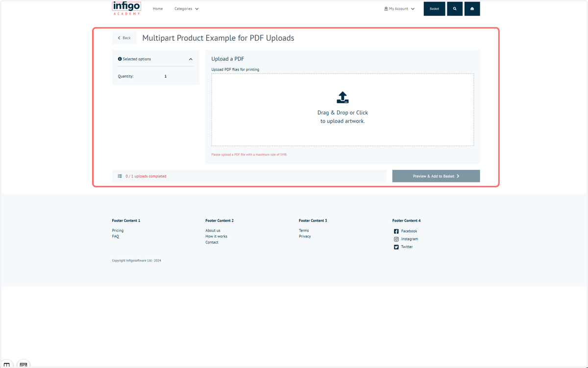Click the 'Footer Content 1' heading
Screen dimensions: 588x368
coord(126,221)
